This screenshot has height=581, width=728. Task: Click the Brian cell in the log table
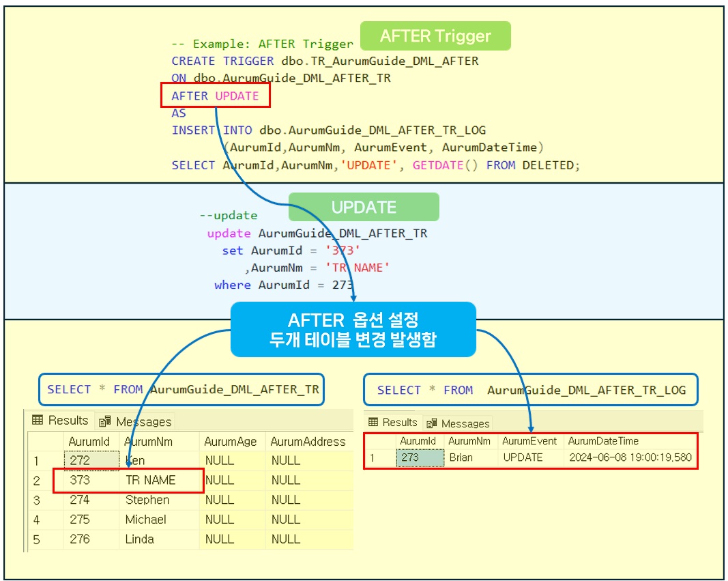[x=462, y=457]
